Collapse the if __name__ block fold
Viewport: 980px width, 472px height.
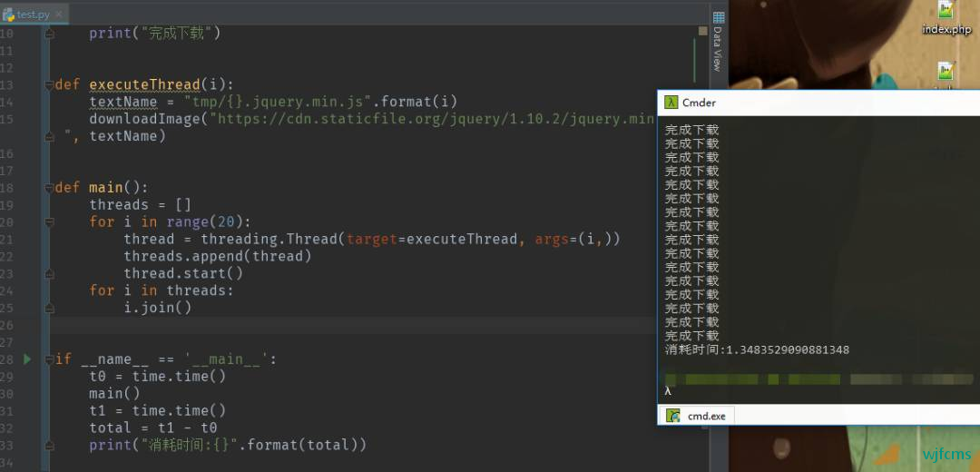[49, 359]
